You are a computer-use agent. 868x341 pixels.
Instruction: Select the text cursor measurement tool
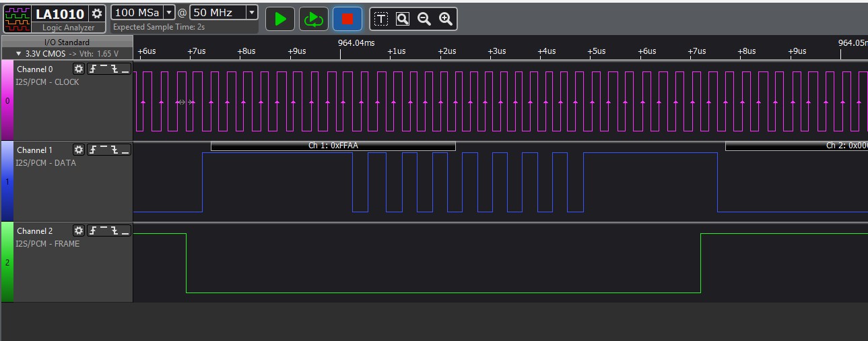click(x=381, y=19)
